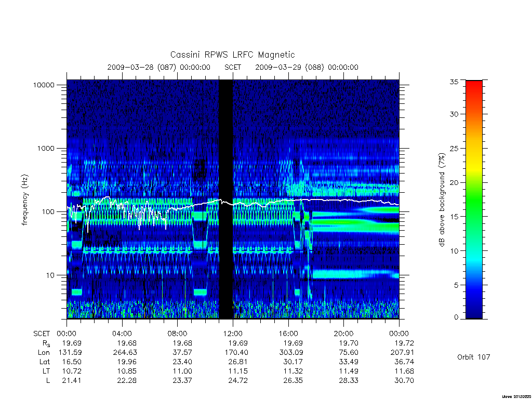Viewport: 532px width, 399px height.
Task: Click the longitude value '207.91'
Action: point(402,353)
